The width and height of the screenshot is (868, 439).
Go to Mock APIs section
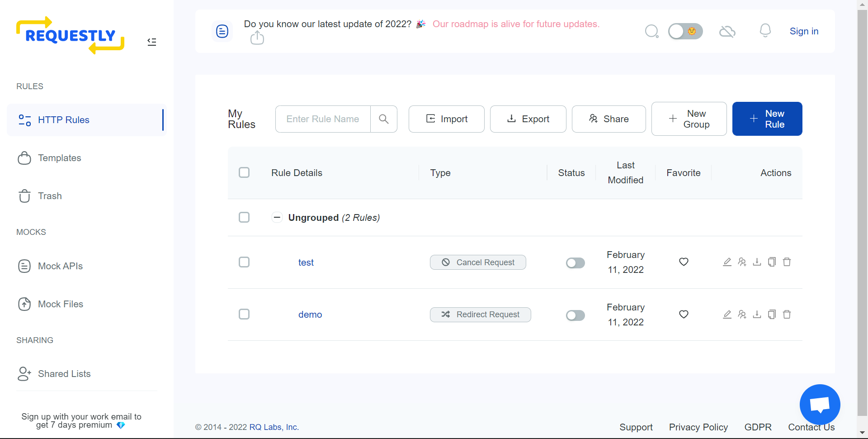pyautogui.click(x=60, y=266)
